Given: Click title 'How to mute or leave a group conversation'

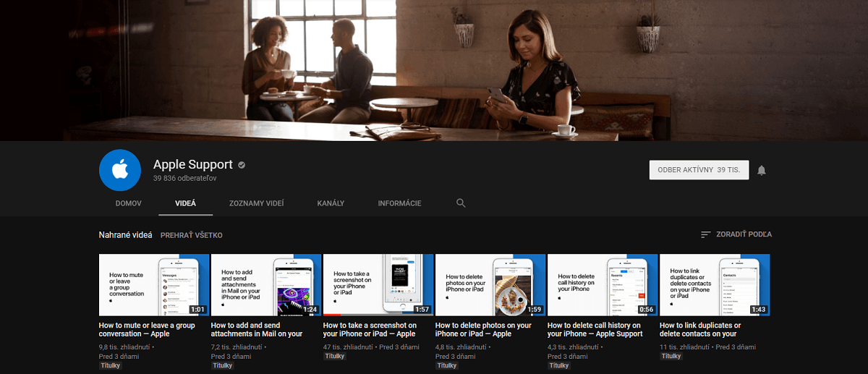Looking at the screenshot, I should [x=147, y=330].
